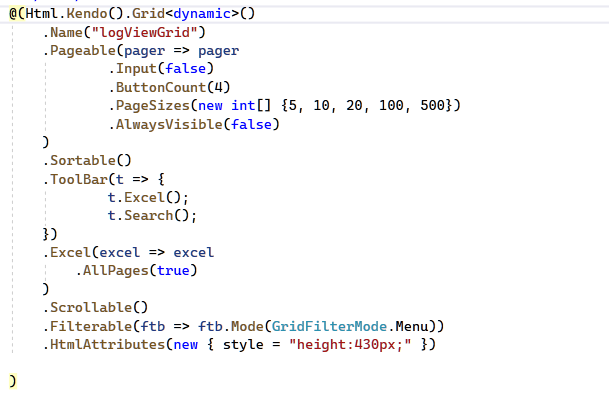609x394 pixels.
Task: Click the .Scrollable() call
Action: [95, 307]
